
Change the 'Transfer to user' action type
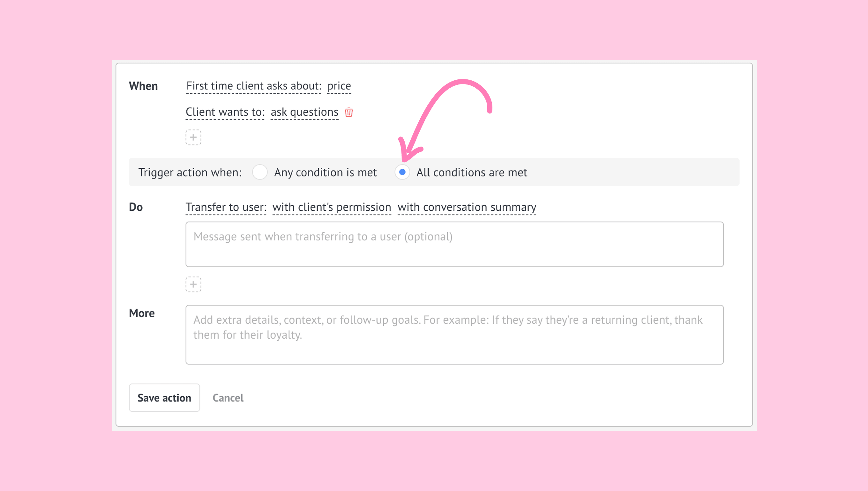(226, 207)
